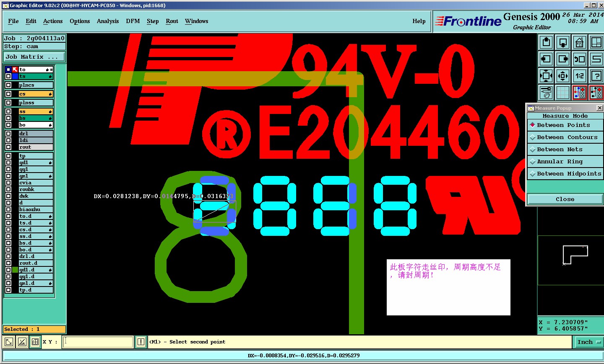Click the colored net traffic-light icon
This screenshot has height=364, width=604.
click(580, 93)
